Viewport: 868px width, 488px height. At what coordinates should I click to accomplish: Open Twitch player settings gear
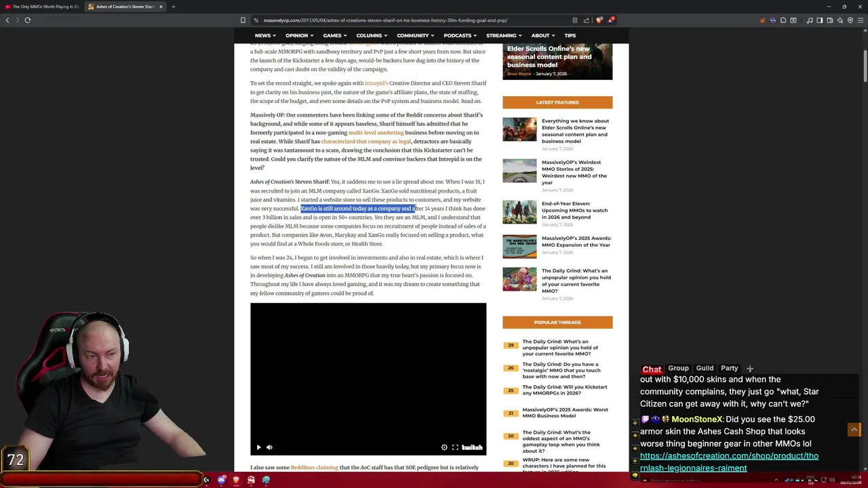[444, 447]
